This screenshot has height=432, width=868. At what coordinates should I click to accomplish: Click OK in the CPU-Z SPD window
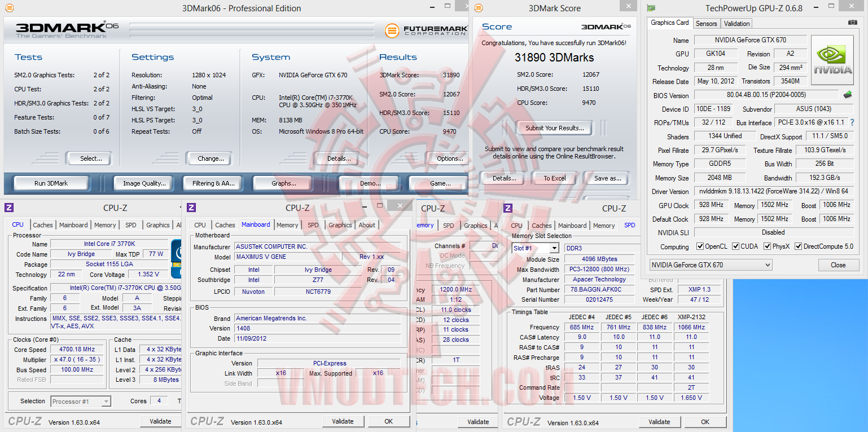click(705, 422)
